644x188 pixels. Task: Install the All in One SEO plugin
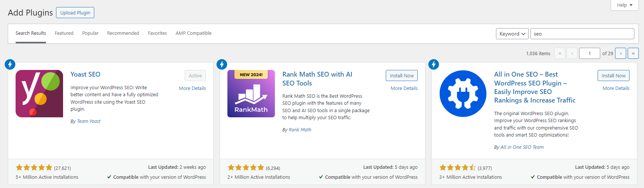tap(614, 75)
